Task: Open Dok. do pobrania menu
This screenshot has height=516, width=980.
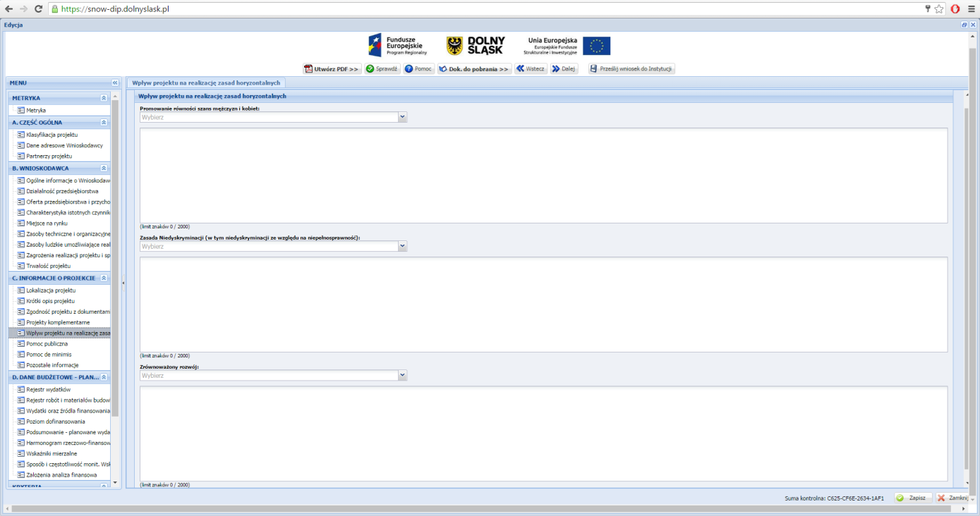Action: pos(473,69)
